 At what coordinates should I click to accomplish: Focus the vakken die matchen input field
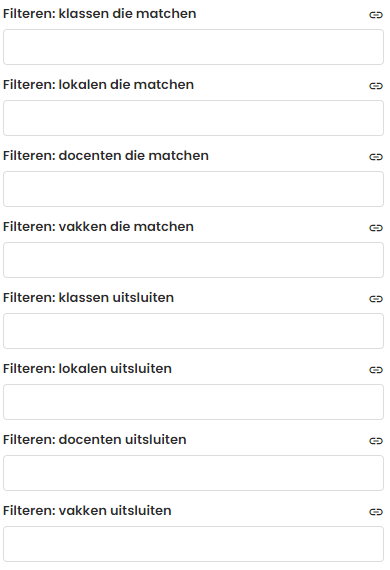(193, 260)
